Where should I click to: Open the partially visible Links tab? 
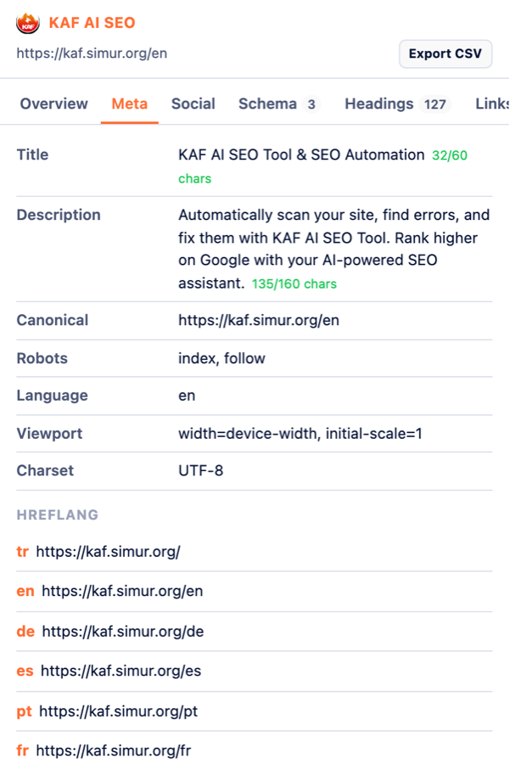tap(492, 104)
